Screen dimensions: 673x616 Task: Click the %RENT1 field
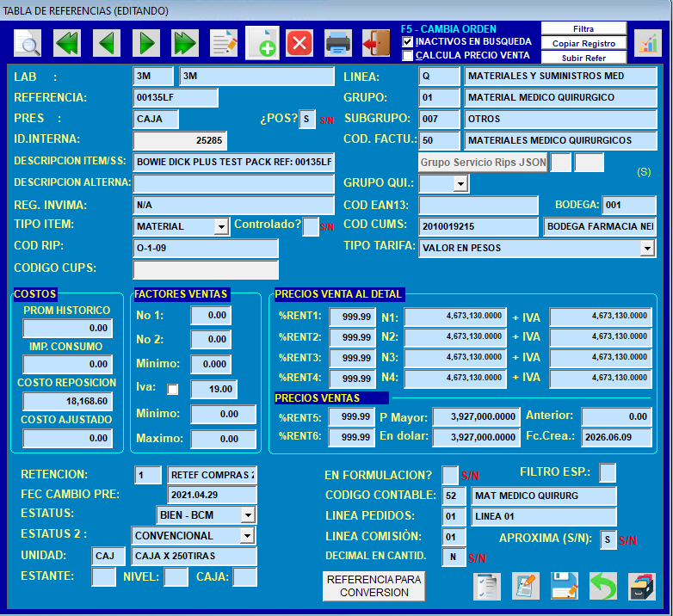click(352, 317)
